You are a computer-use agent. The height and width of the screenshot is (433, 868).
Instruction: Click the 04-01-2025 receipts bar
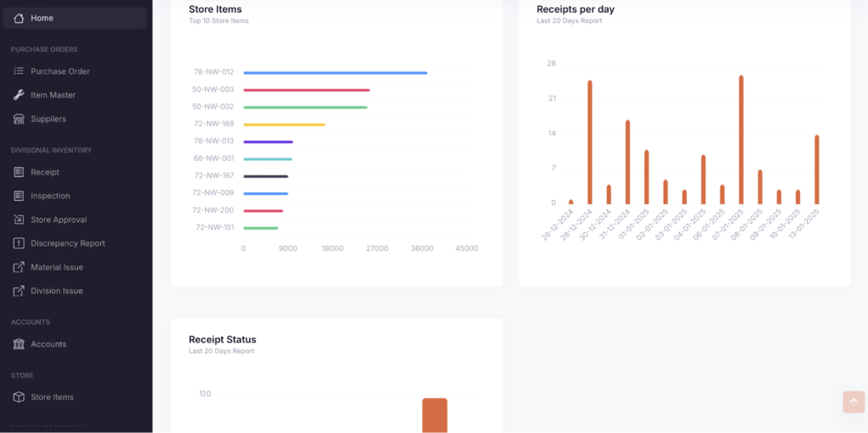tap(703, 180)
